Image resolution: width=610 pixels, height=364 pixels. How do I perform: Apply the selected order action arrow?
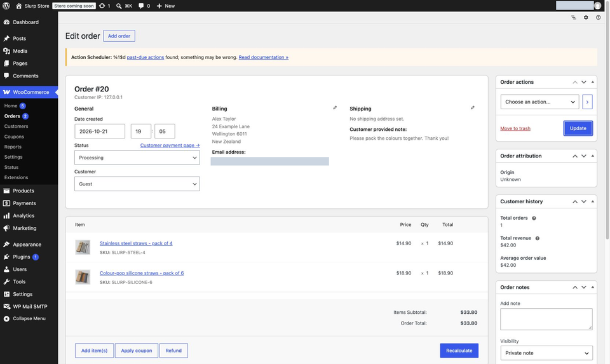[x=587, y=102]
